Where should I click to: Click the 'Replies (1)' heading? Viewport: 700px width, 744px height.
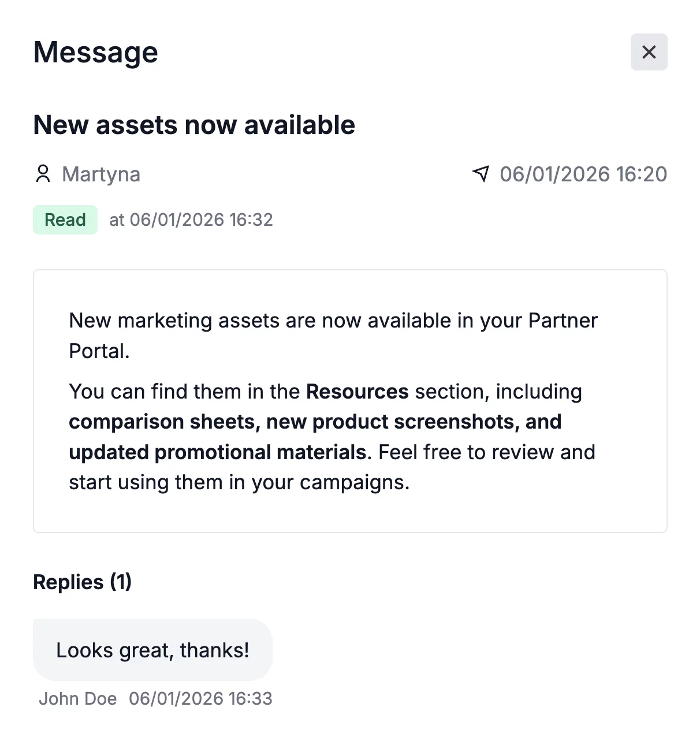point(83,582)
